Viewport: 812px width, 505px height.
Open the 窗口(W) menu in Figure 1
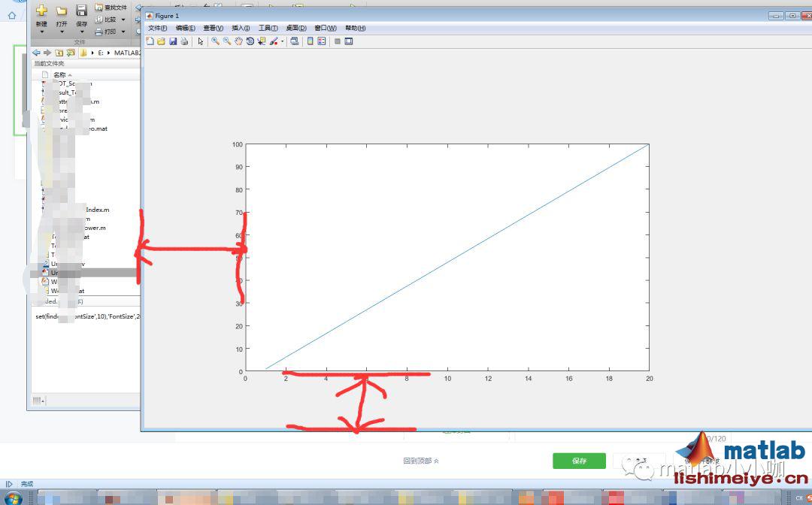(326, 28)
